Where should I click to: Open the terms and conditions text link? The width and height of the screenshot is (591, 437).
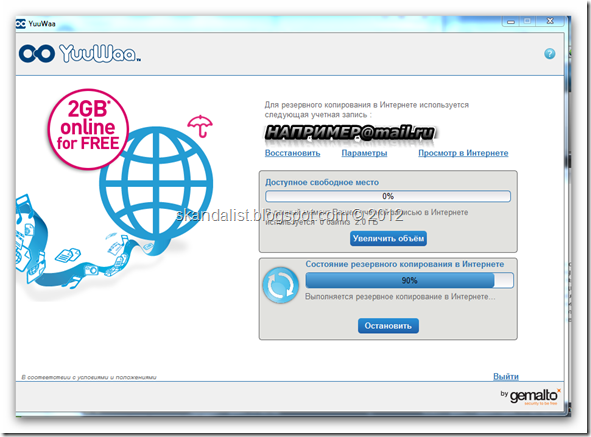[x=89, y=377]
